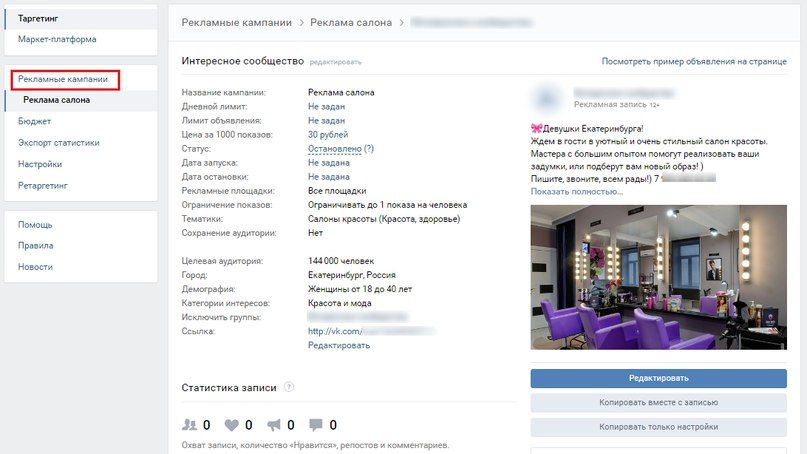Click Показать полностью link in ad text
807x454 pixels.
point(576,191)
